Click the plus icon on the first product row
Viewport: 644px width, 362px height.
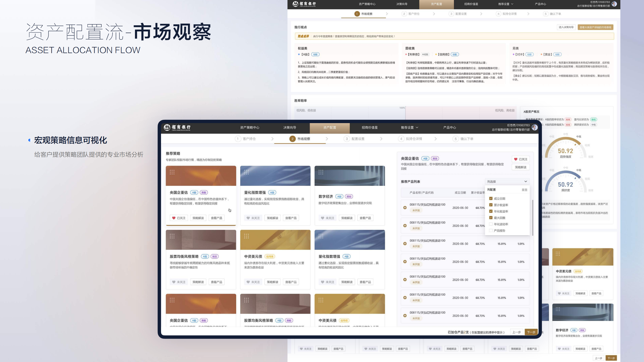pos(405,208)
